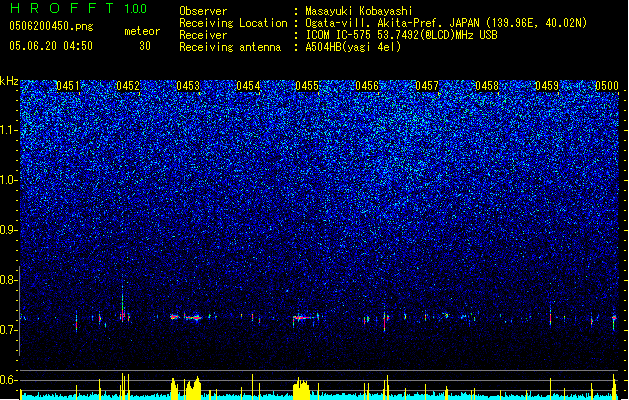Click the 0454 time marker
Image resolution: width=629 pixels, height=400 pixels.
[x=248, y=86]
